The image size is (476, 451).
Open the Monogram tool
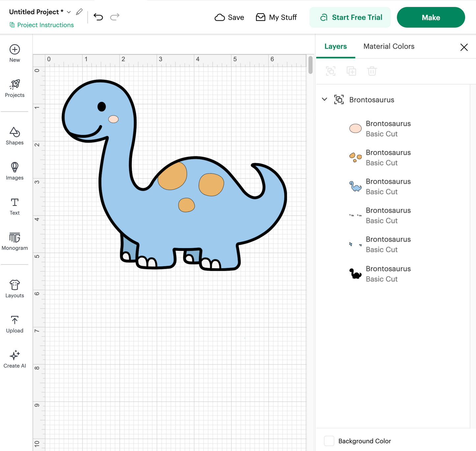coord(14,241)
